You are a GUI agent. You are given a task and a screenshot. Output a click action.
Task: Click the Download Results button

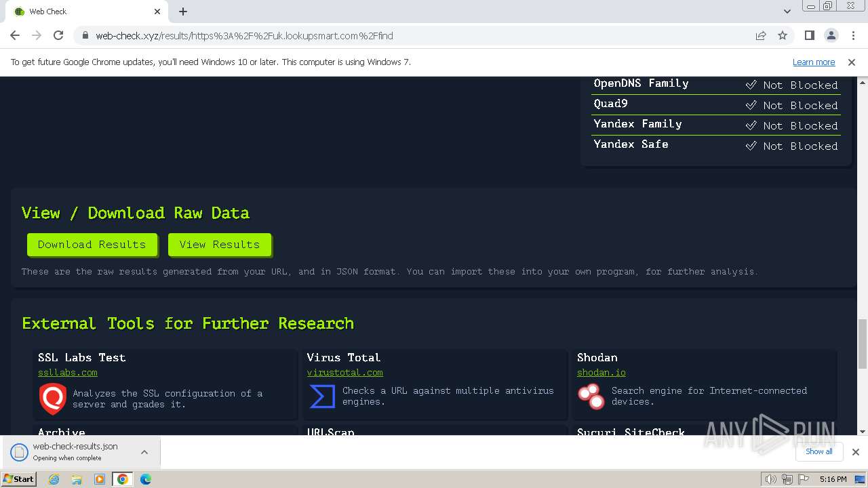(x=92, y=245)
